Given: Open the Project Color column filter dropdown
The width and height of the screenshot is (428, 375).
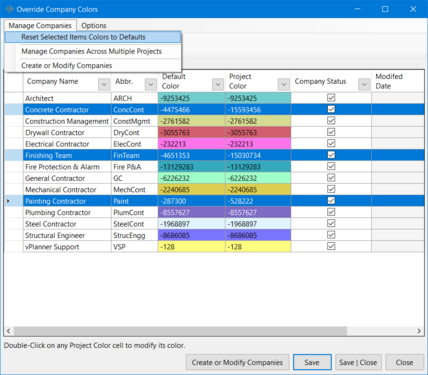Looking at the screenshot, I should [x=284, y=84].
